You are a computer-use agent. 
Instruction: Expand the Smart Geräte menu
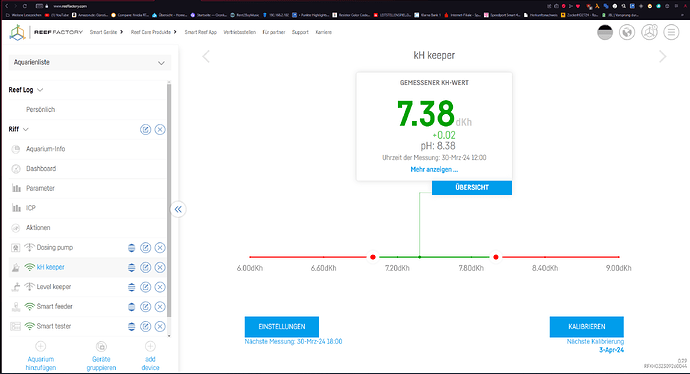[x=106, y=32]
